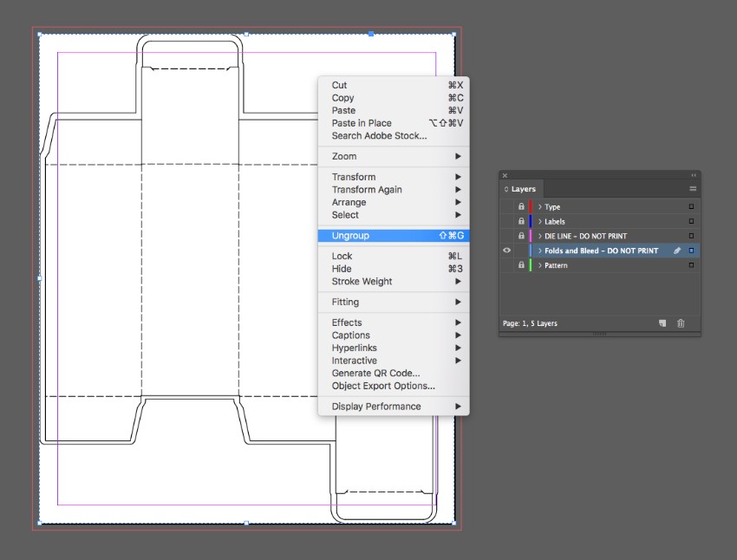Click the Delete Selected Layers trash icon
Image resolution: width=737 pixels, height=560 pixels.
point(681,323)
